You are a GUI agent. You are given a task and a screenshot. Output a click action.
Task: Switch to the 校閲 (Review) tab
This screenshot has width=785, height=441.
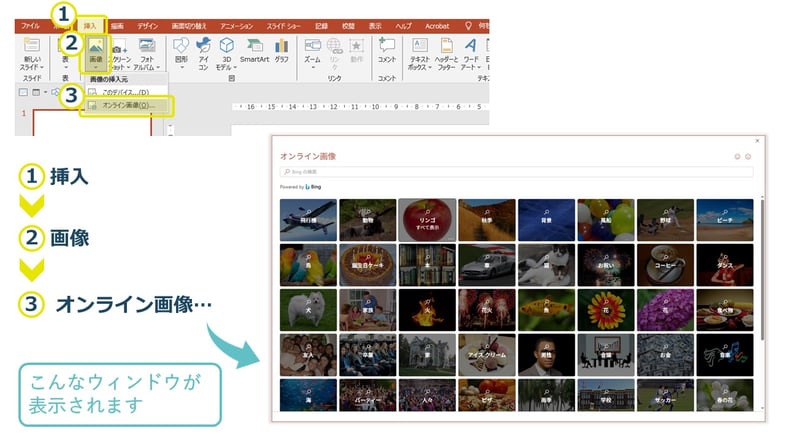348,26
